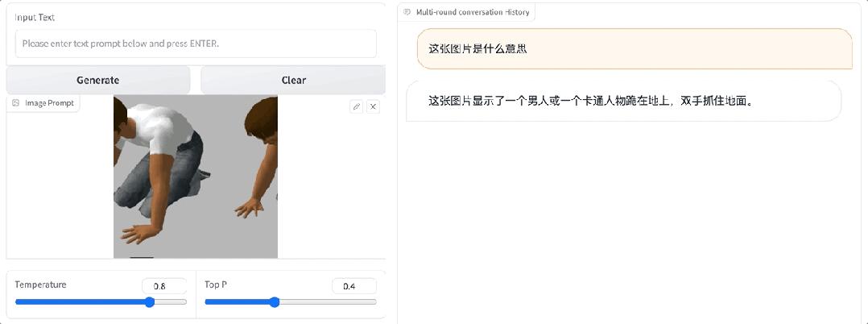Click the Multi-round conversation History label
This screenshot has width=868, height=324.
coord(472,11)
